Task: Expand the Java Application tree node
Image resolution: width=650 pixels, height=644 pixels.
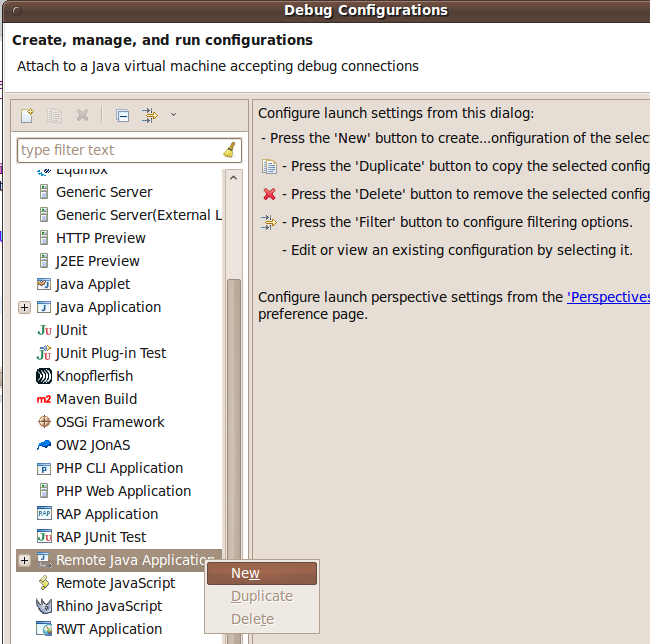Action: [x=24, y=307]
